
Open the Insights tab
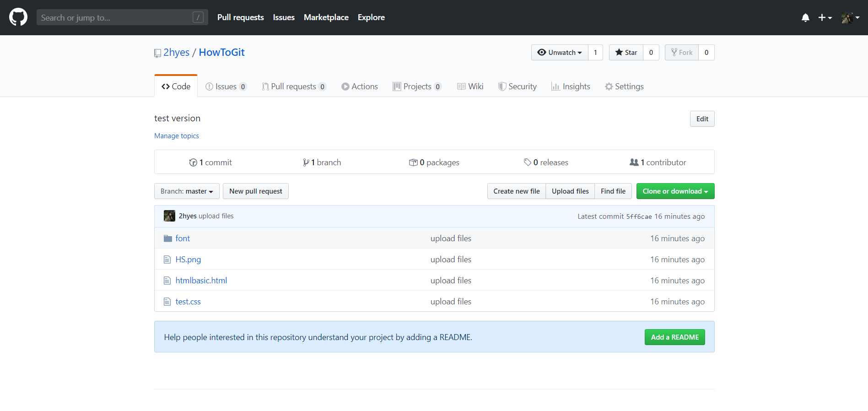pos(571,86)
